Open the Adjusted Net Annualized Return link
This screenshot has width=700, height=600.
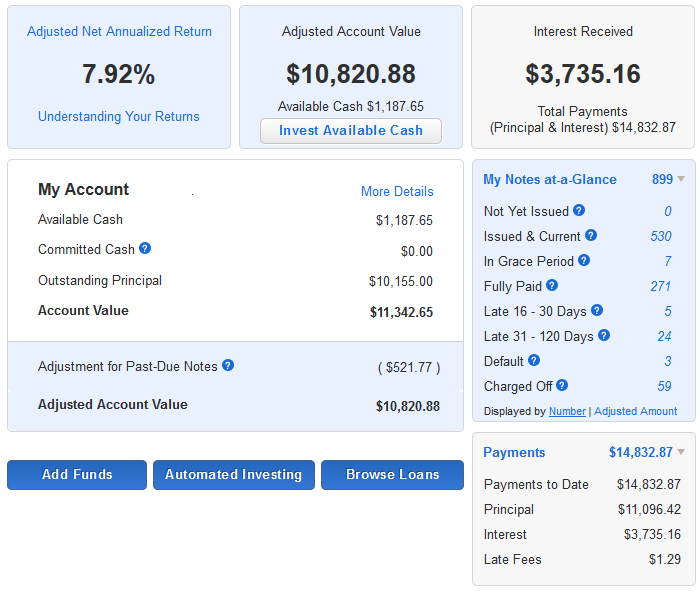point(119,32)
